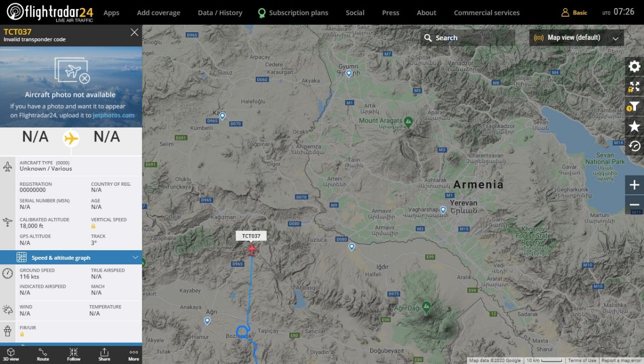The image size is (644, 364).
Task: Follow the TCT037 aircraft
Action: [x=73, y=354]
